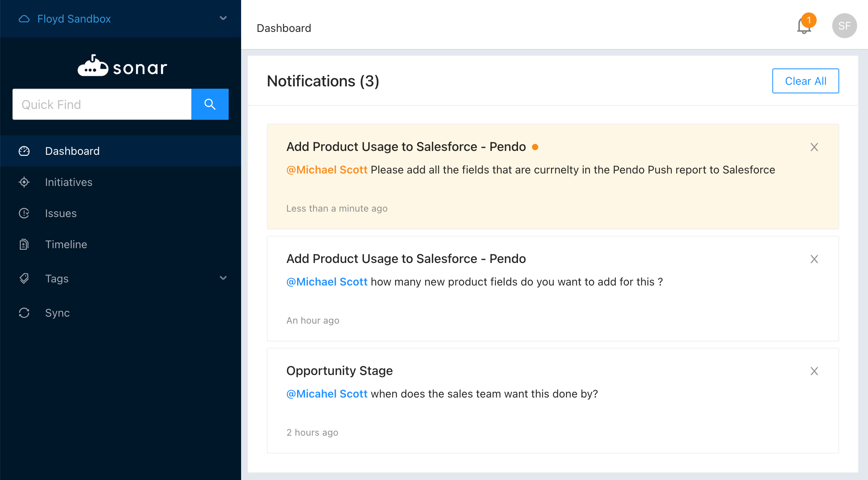Expand the Floyd Sandbox org dropdown chevron
The image size is (868, 480).
(x=223, y=18)
